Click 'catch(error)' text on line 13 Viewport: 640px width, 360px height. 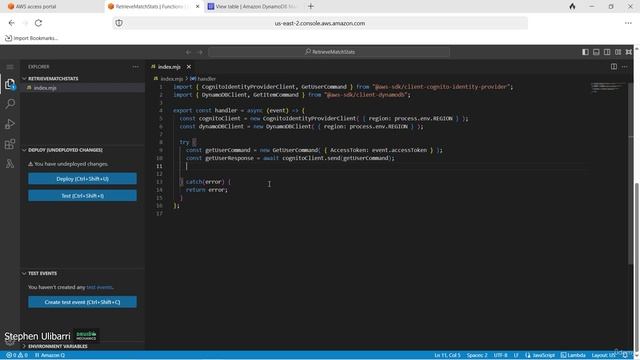(205, 182)
